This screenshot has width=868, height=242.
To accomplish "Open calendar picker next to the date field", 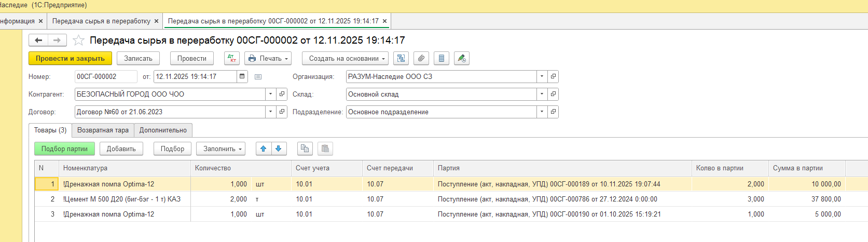I will [242, 77].
